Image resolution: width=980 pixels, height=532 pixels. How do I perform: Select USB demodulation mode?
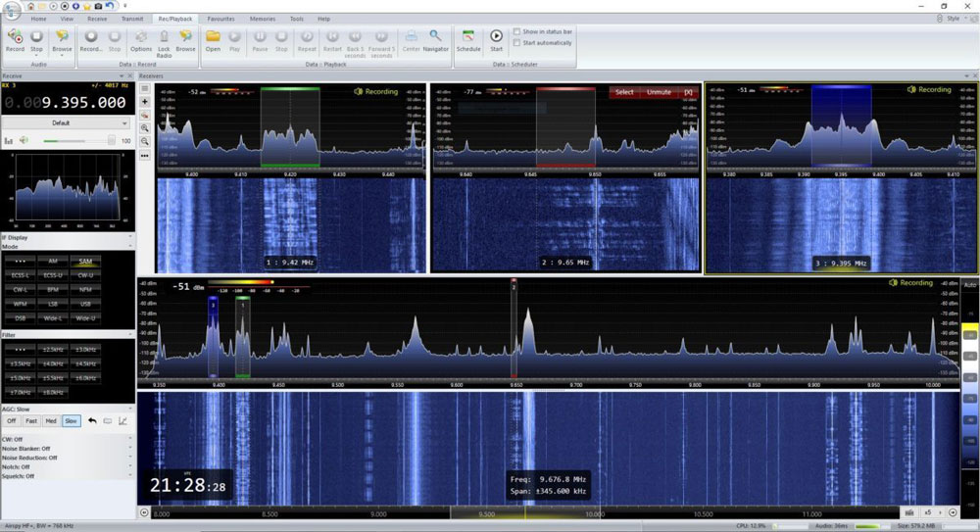click(85, 304)
